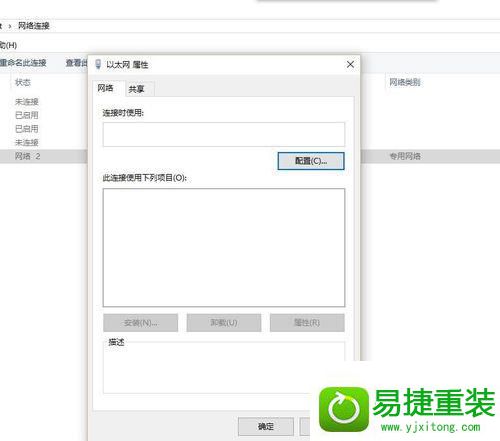Image resolution: width=500 pixels, height=441 pixels.
Task: Click 网络连接 in the address bar
Action: (34, 26)
